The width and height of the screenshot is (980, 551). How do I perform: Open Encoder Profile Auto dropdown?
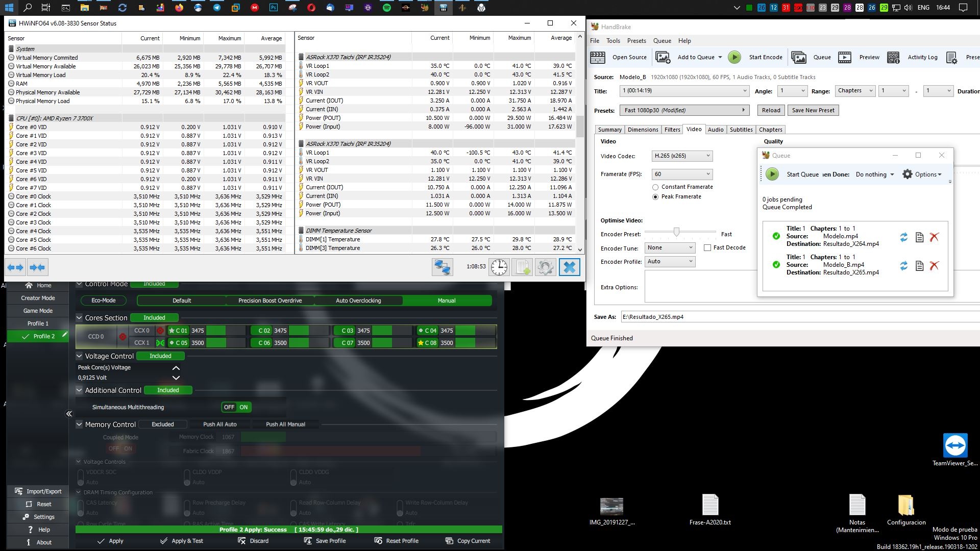(670, 262)
